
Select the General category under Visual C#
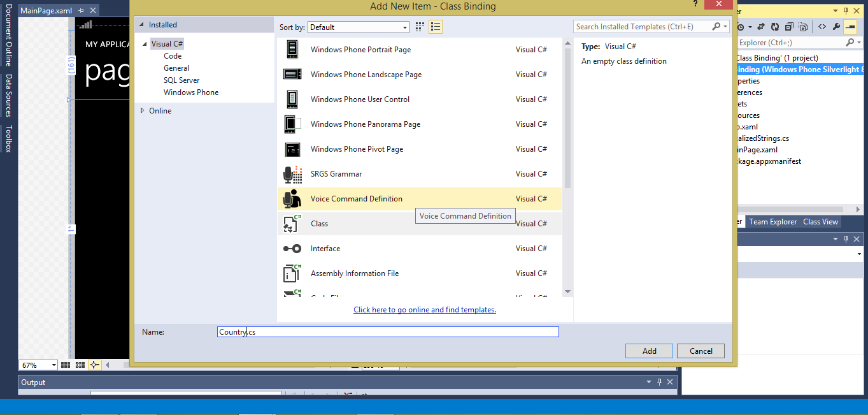pyautogui.click(x=176, y=68)
